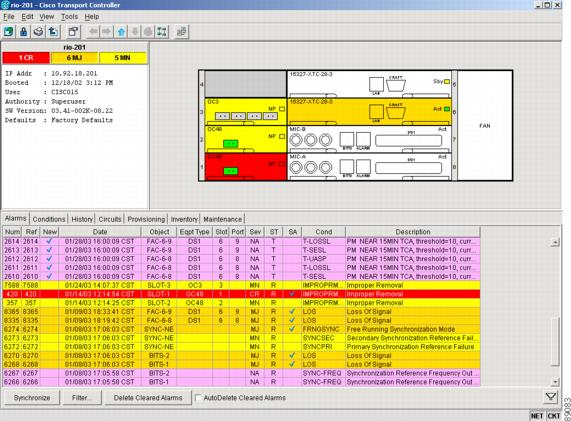Click the orange 6 MJ alarm count box
The height and width of the screenshot is (421, 571).
(x=74, y=58)
